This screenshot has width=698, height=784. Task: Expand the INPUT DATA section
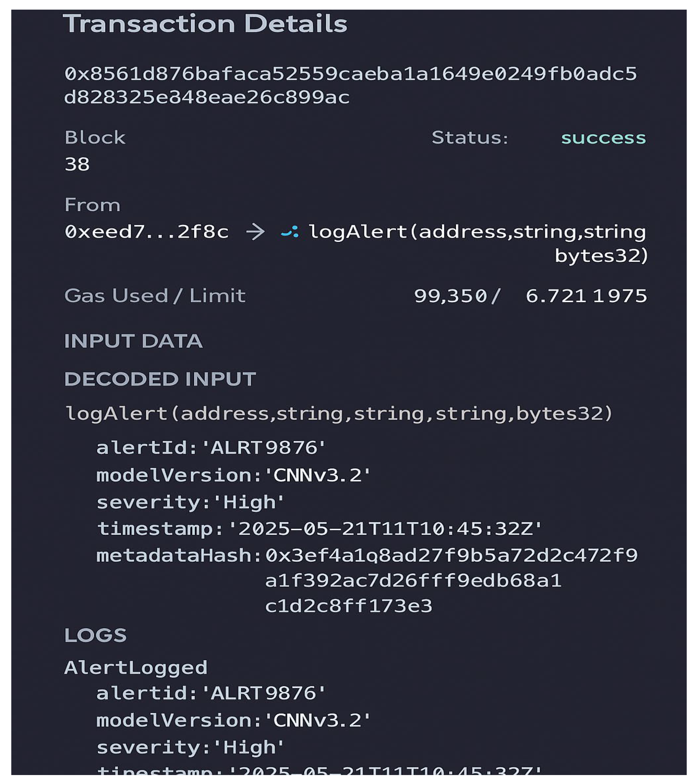pyautogui.click(x=133, y=341)
